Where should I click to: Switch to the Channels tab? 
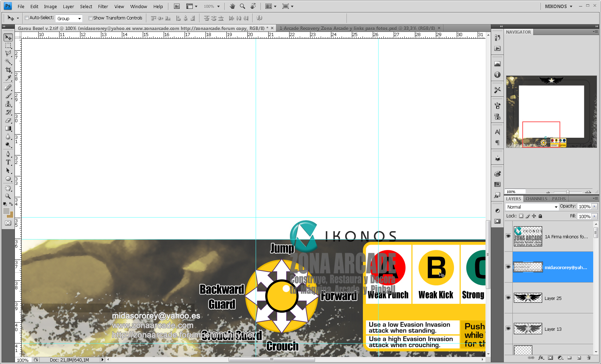coord(537,199)
